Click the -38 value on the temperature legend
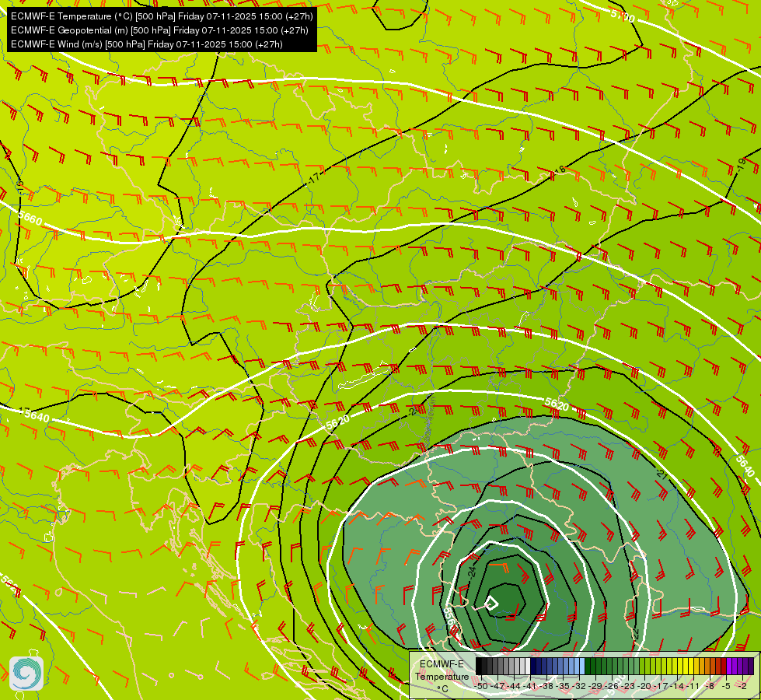This screenshot has width=761, height=700. pyautogui.click(x=546, y=686)
